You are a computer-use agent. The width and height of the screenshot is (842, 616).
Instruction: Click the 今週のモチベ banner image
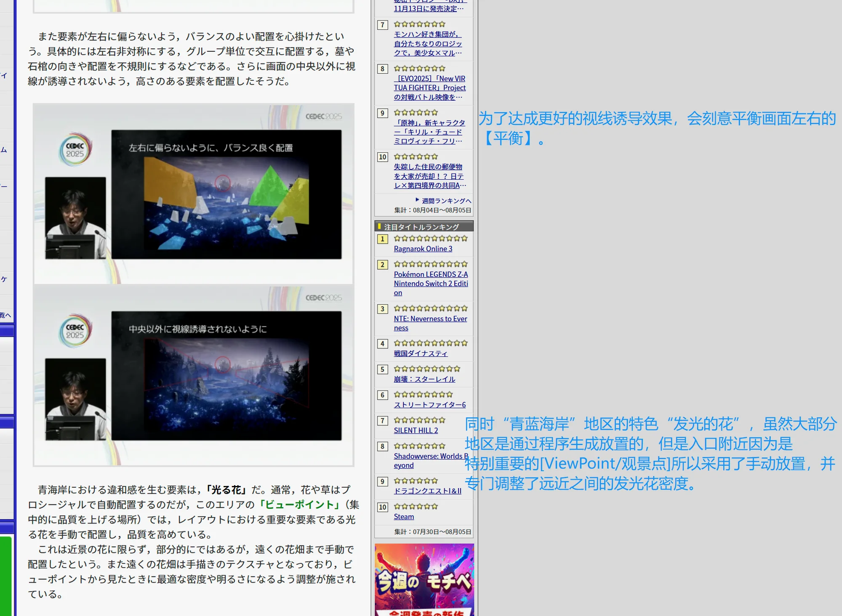click(424, 580)
